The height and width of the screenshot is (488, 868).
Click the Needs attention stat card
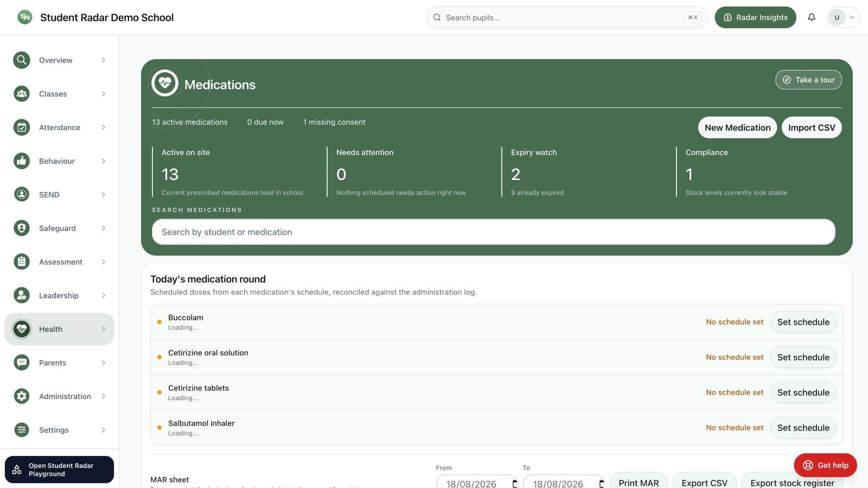[x=410, y=172]
